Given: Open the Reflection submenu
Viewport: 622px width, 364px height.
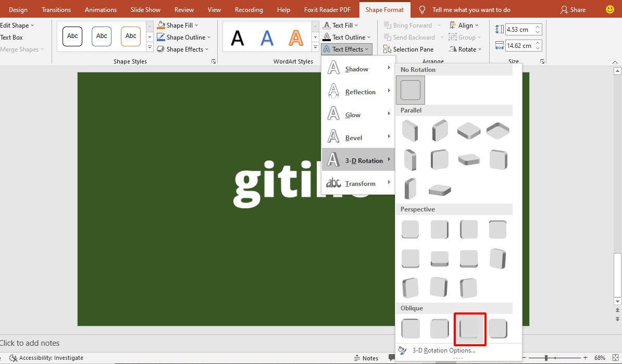Looking at the screenshot, I should [358, 91].
